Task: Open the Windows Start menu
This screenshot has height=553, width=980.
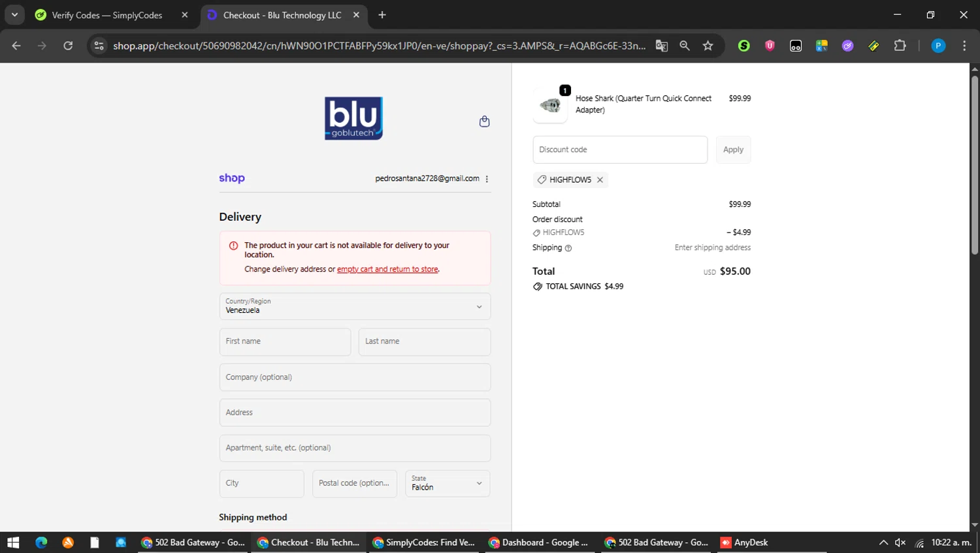Action: (x=13, y=543)
